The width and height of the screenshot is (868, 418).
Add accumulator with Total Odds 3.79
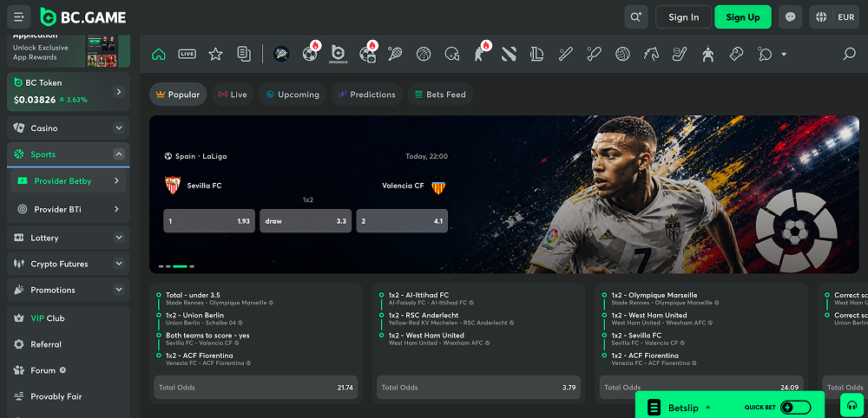point(478,388)
